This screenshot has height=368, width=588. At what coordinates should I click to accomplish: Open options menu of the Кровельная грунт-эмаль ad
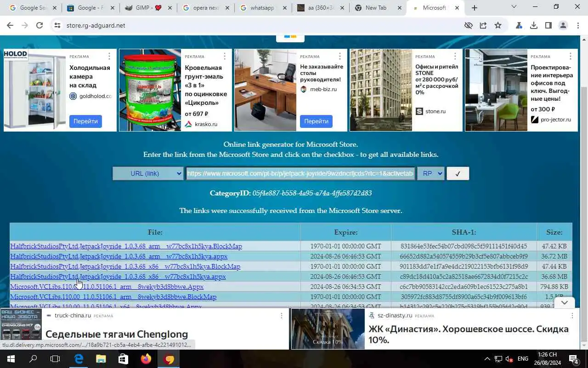coord(224,56)
